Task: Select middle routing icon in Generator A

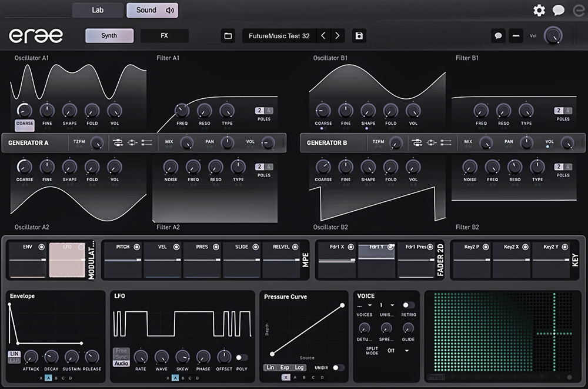Action: coord(132,142)
